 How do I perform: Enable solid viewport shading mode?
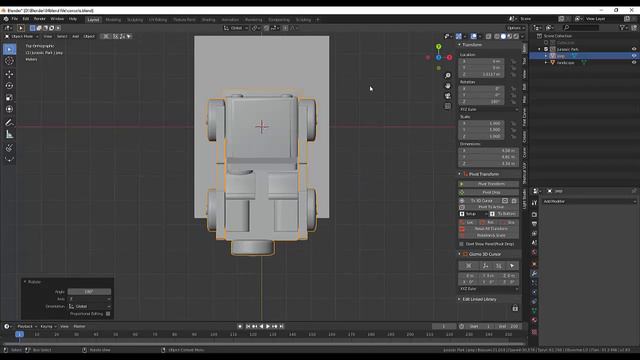[x=503, y=36]
